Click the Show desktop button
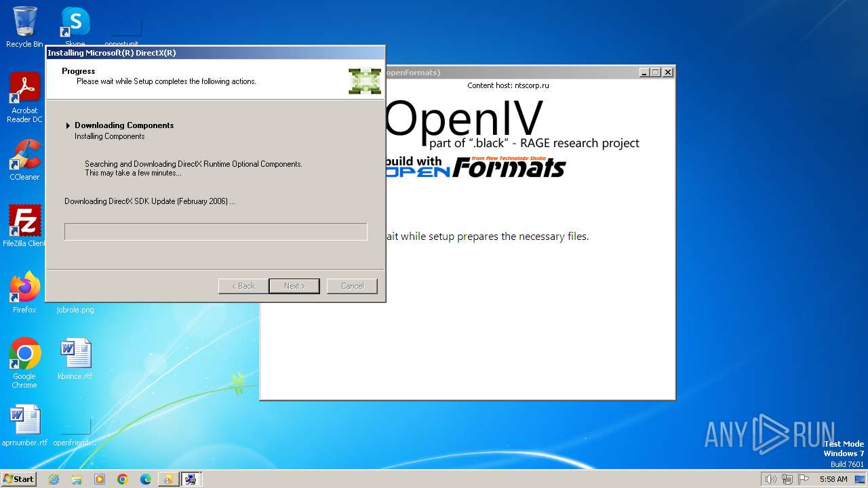 [861, 479]
